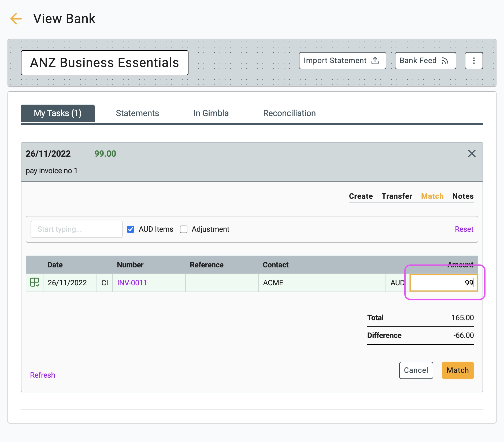This screenshot has width=504, height=442.
Task: Click the Number column header
Action: 130,265
